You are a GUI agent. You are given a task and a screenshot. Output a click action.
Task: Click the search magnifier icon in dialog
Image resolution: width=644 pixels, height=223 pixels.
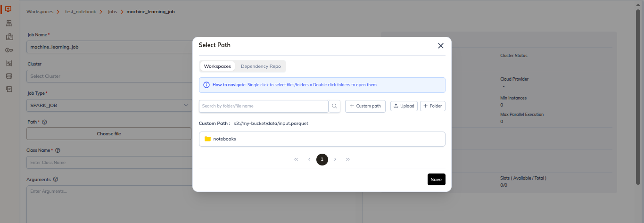pyautogui.click(x=334, y=106)
